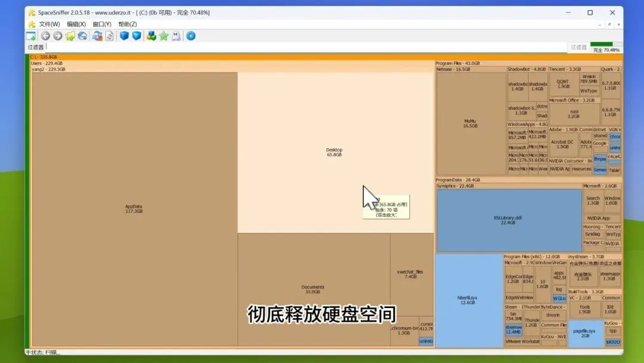Select the Desktop 65.8GB block

(336, 152)
